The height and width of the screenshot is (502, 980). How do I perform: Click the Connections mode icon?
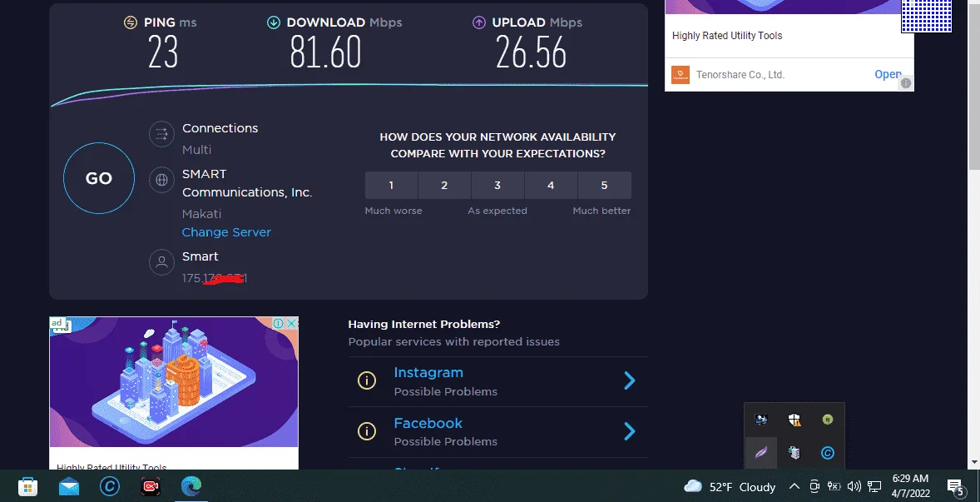pos(162,134)
